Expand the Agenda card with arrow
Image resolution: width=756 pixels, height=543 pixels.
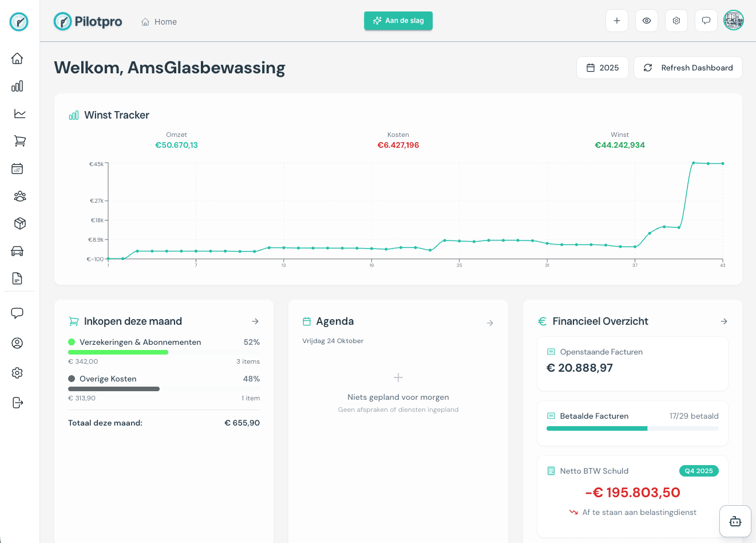(490, 323)
